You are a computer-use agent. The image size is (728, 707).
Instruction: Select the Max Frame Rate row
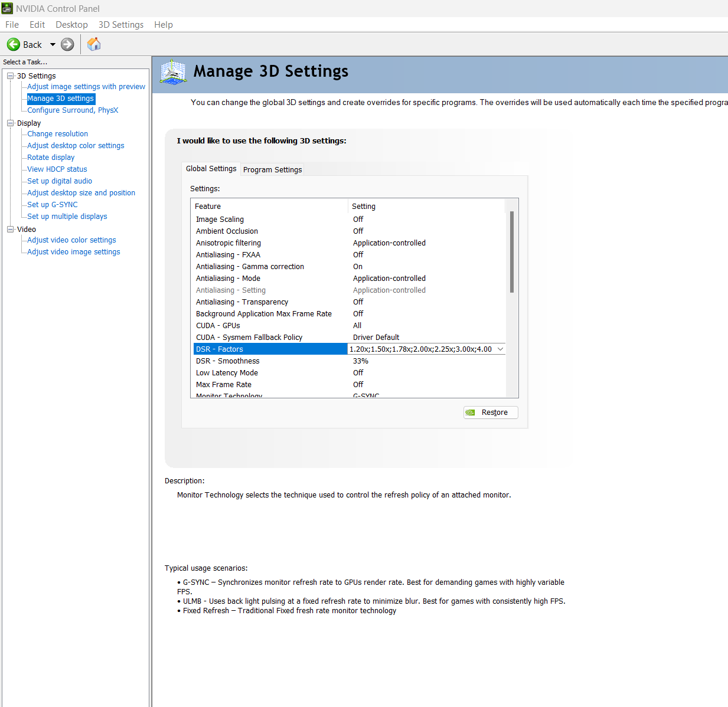350,384
